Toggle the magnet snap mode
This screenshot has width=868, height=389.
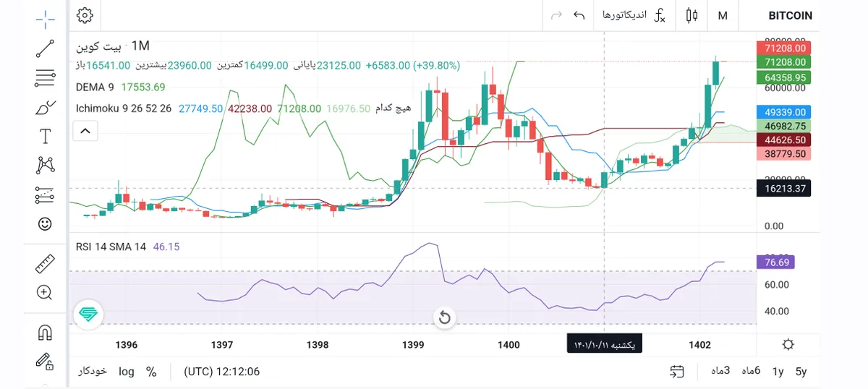(45, 333)
